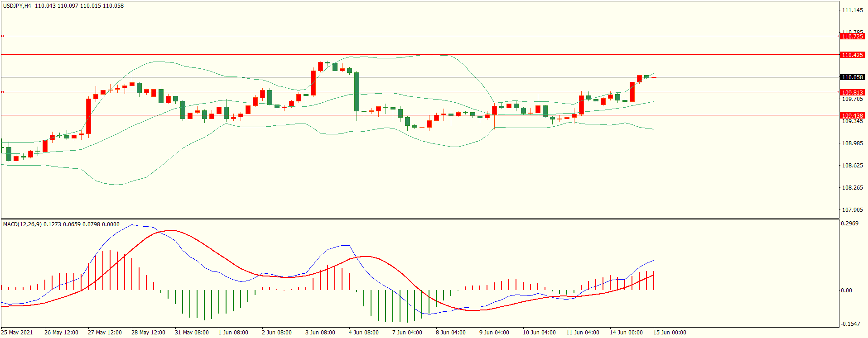Click the 109.813 red price label
Image resolution: width=868 pixels, height=338 pixels.
852,92
